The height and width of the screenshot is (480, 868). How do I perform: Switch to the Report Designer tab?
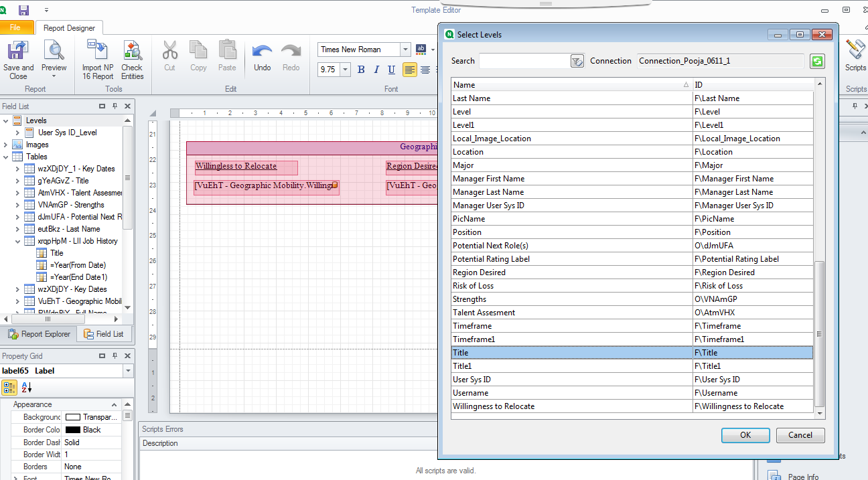tap(70, 28)
